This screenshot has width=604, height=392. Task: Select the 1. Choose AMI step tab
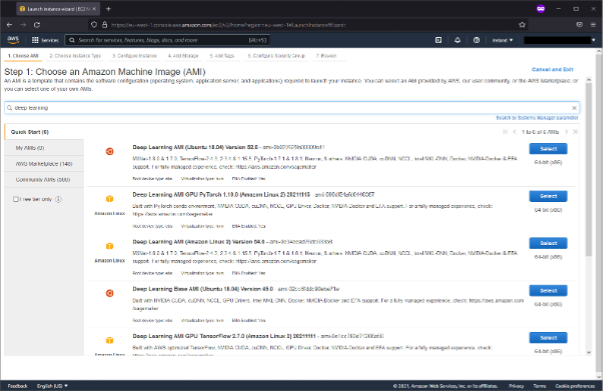23,56
